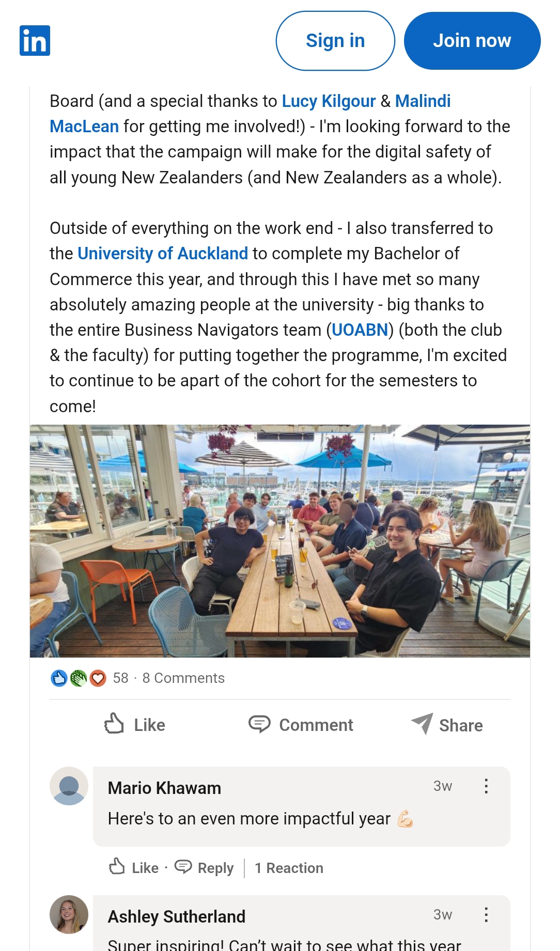This screenshot has height=951, width=560.
Task: Open the UOABN mention link
Action: click(360, 330)
